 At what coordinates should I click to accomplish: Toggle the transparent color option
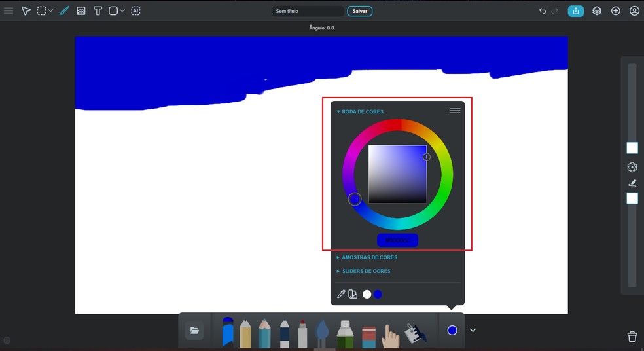(x=353, y=295)
